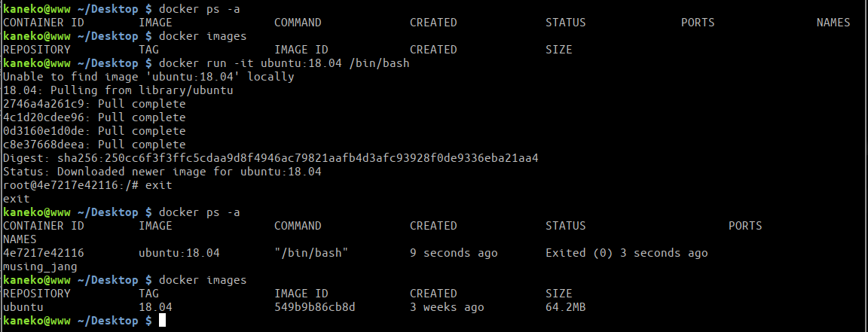This screenshot has width=868, height=332.
Task: Click the sha256 digest line
Action: click(270, 158)
